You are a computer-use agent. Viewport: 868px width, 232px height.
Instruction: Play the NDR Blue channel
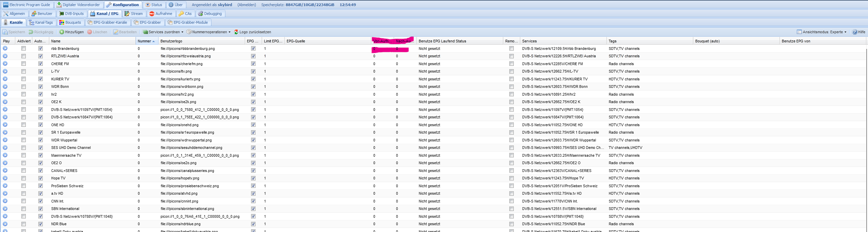click(x=5, y=224)
